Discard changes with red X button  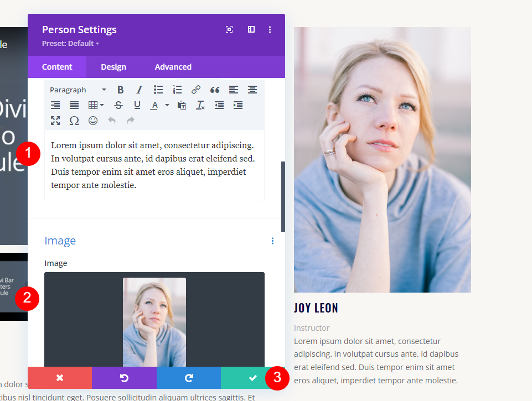tap(60, 378)
